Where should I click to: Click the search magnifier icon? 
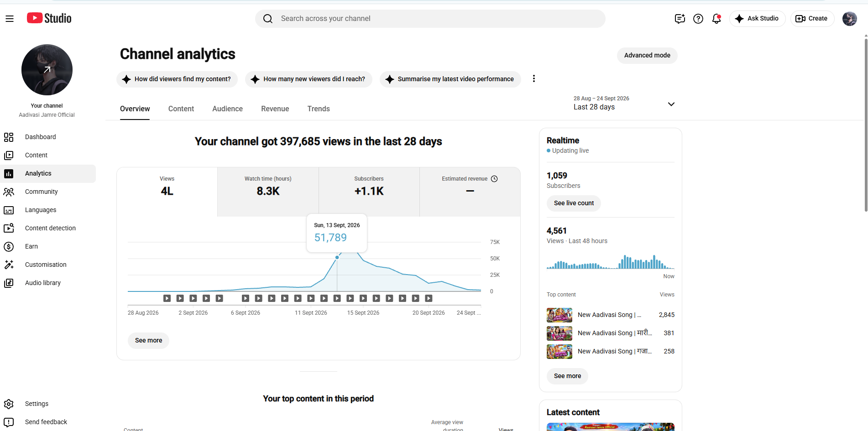click(268, 19)
